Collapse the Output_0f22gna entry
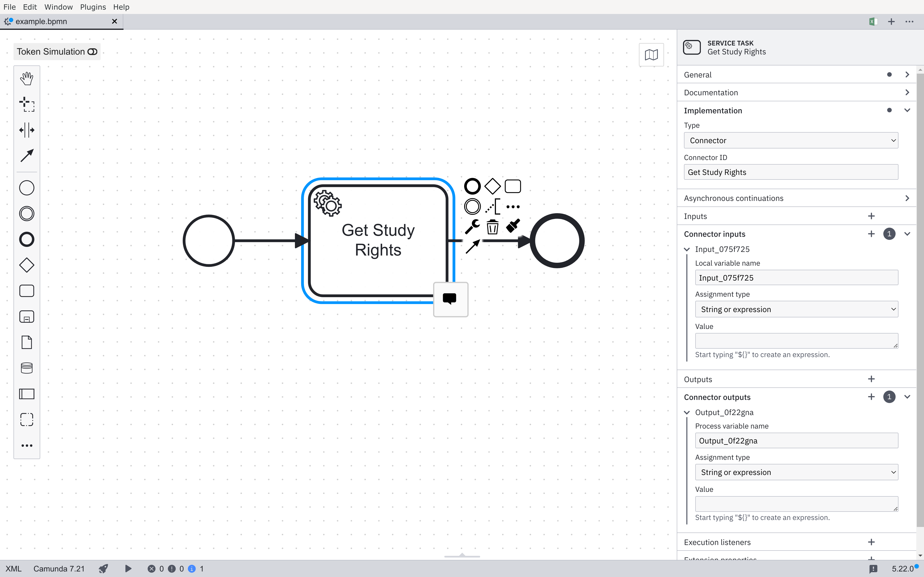 (687, 412)
